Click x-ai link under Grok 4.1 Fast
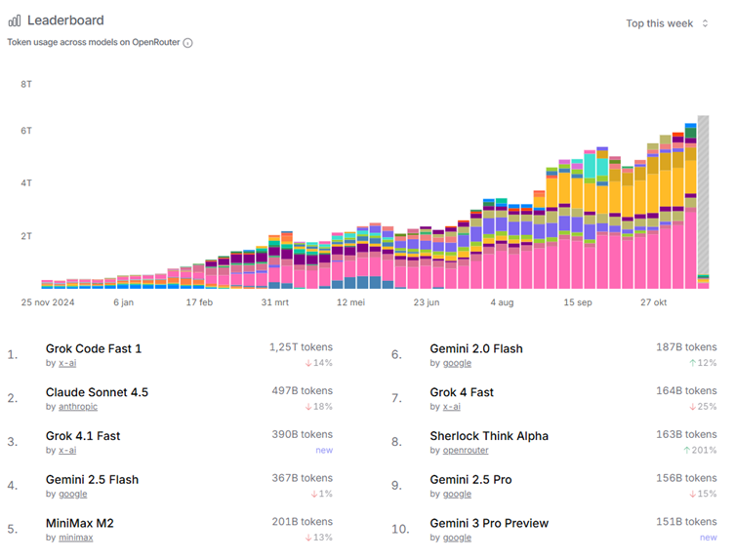The width and height of the screenshot is (735, 560). 67,450
